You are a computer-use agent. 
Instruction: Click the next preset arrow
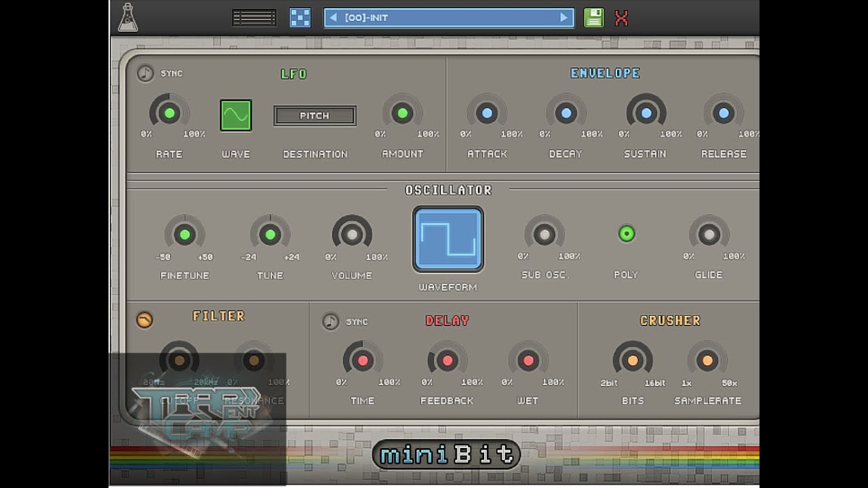(x=563, y=17)
